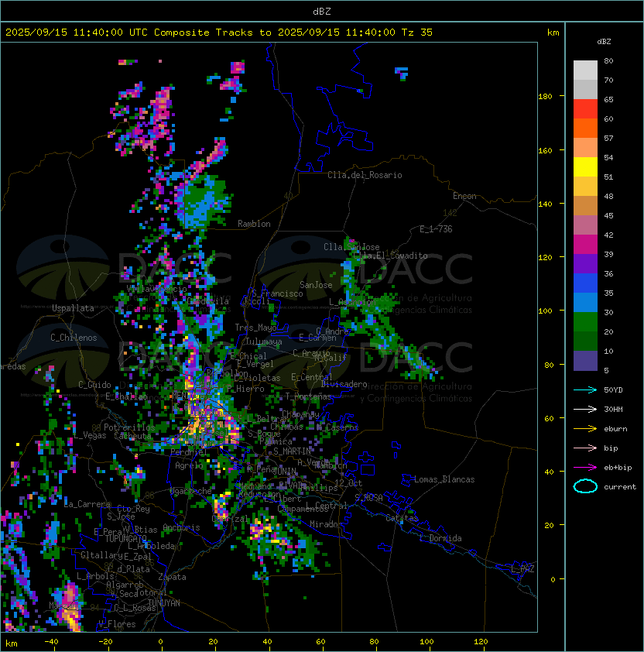Click the 'L_PAZ' map label
644x652 pixels.
[x=522, y=569]
